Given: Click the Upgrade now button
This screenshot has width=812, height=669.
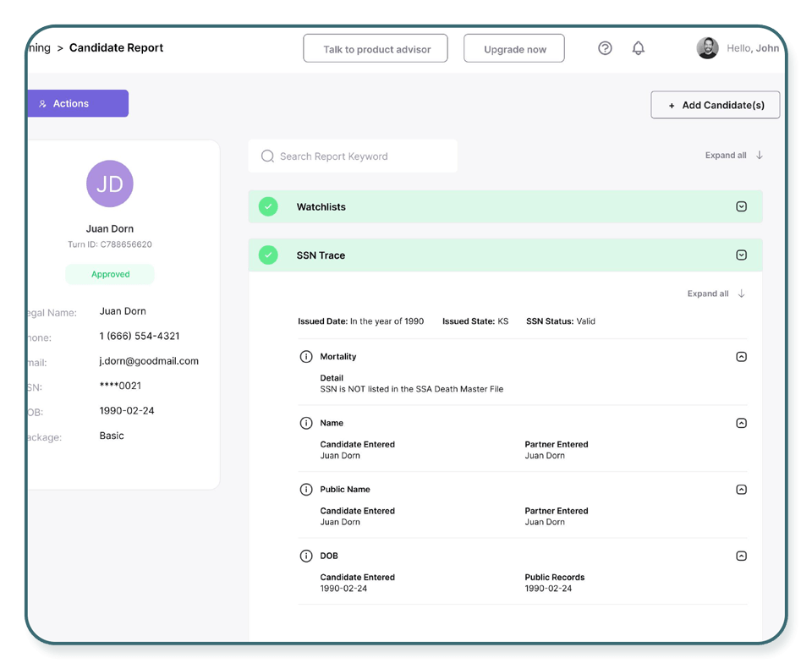Looking at the screenshot, I should pos(513,48).
